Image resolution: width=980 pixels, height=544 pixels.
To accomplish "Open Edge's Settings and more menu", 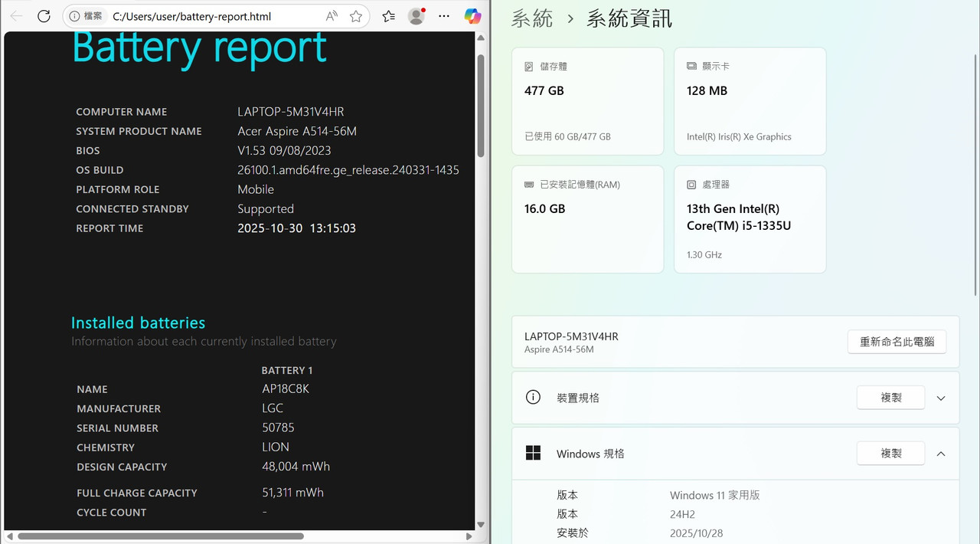I will [x=444, y=16].
